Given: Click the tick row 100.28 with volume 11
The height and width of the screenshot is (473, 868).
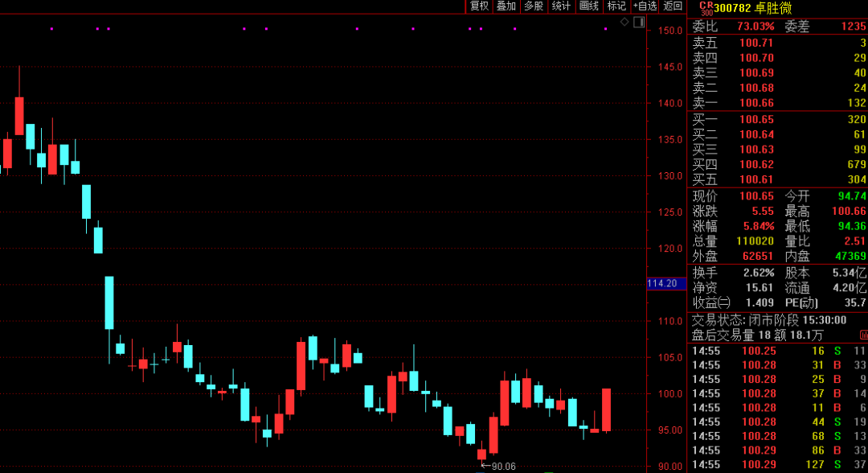Looking at the screenshot, I should point(779,408).
